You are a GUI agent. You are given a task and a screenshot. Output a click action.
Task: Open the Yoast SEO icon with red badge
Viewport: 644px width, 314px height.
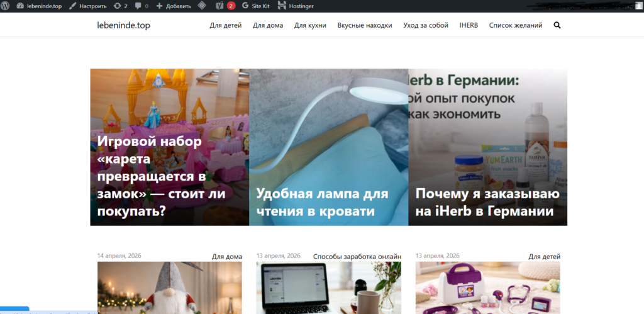coord(226,6)
